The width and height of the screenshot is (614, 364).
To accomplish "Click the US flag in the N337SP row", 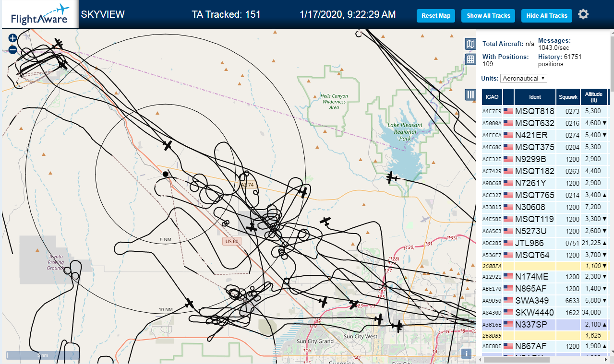I will tap(508, 324).
